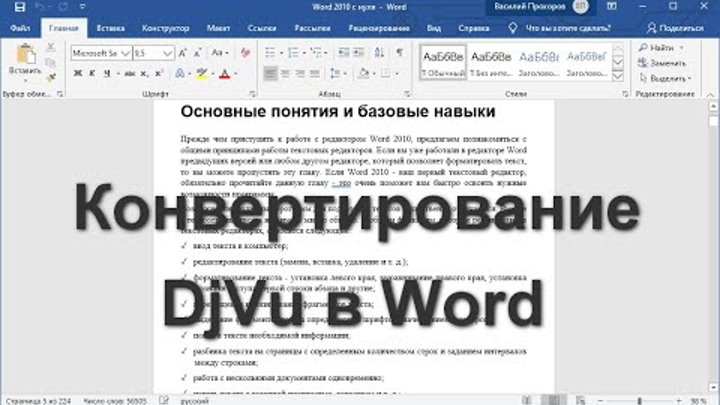
Task: Align the text to the right
Action: click(300, 73)
